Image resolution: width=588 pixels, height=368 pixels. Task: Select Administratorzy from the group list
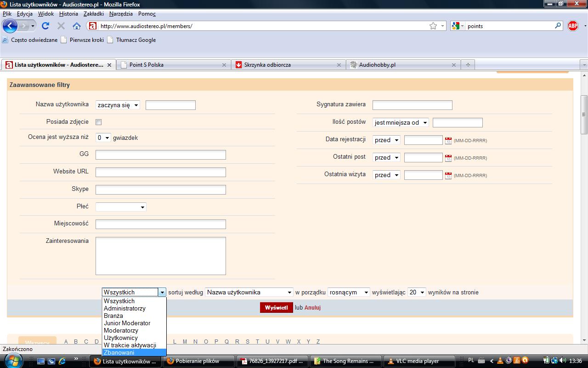(134, 308)
